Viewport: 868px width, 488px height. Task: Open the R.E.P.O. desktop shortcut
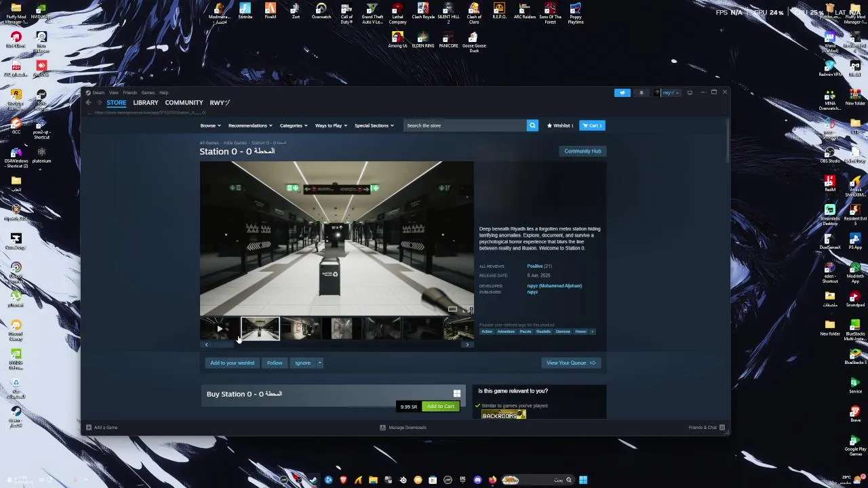499,12
